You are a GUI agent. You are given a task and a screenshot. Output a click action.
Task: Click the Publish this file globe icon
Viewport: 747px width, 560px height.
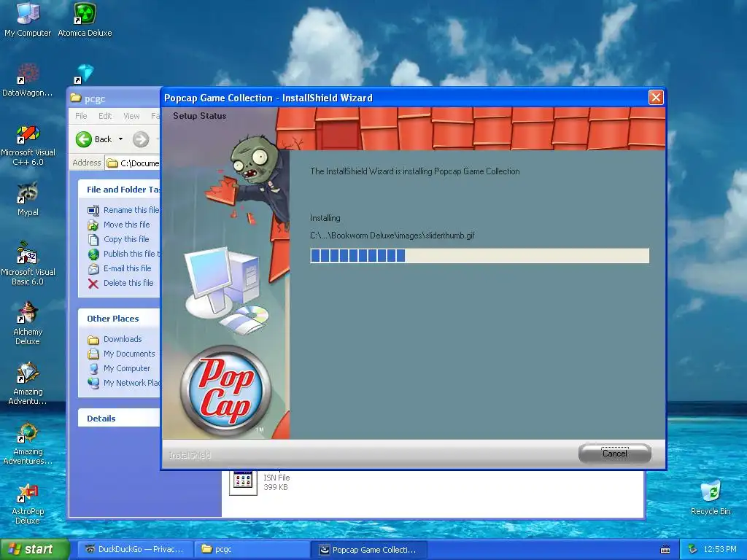click(x=93, y=254)
